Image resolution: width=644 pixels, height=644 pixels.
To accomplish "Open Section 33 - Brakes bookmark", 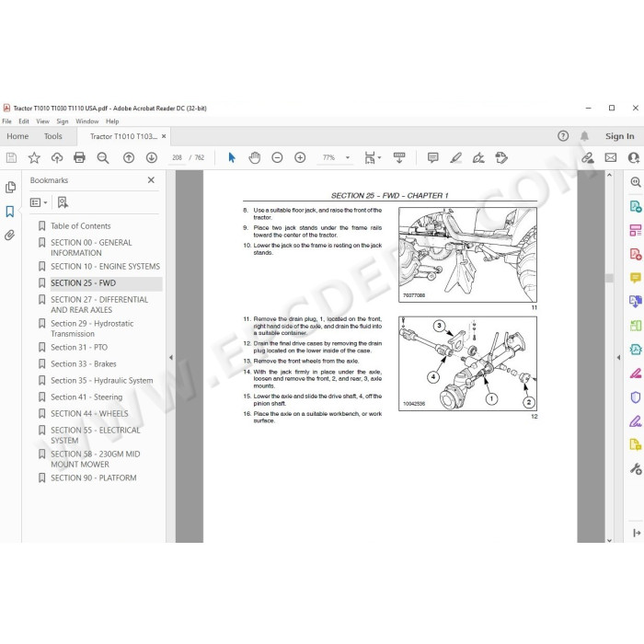I will click(84, 364).
